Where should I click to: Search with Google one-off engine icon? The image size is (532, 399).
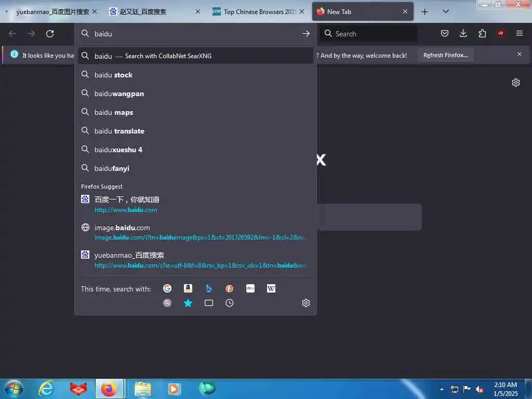click(167, 288)
